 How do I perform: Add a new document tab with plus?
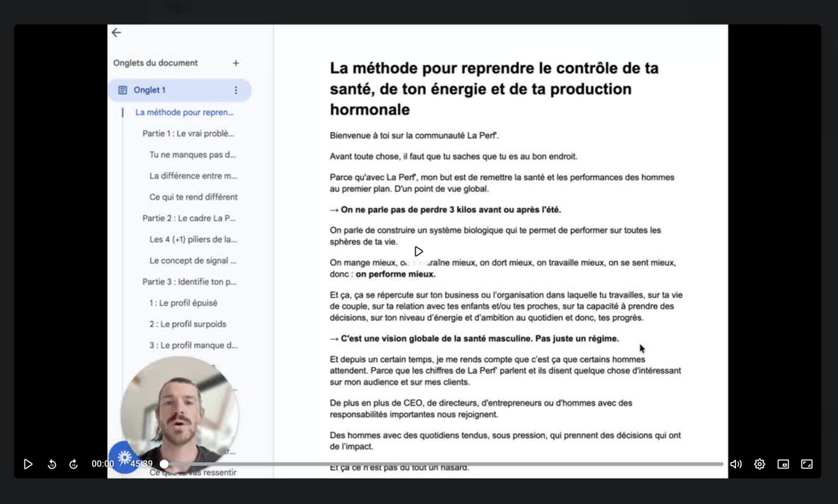point(236,63)
